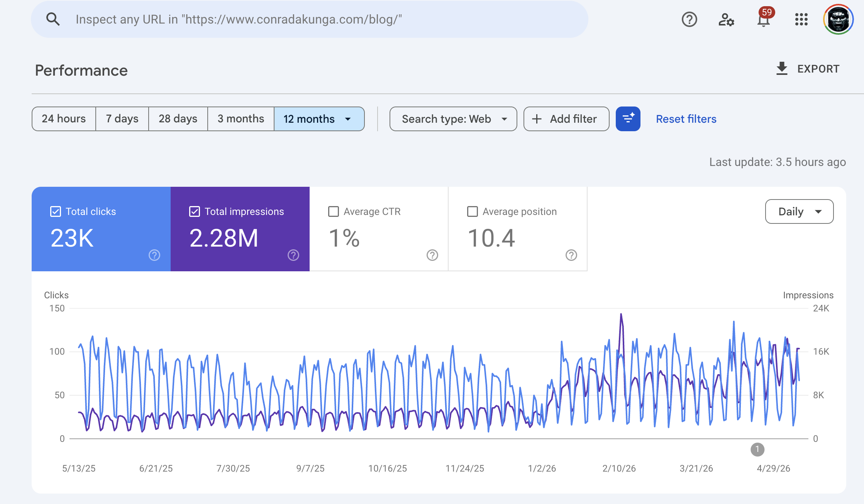Toggle the Total clicks checkbox
This screenshot has height=504, width=864.
click(56, 211)
